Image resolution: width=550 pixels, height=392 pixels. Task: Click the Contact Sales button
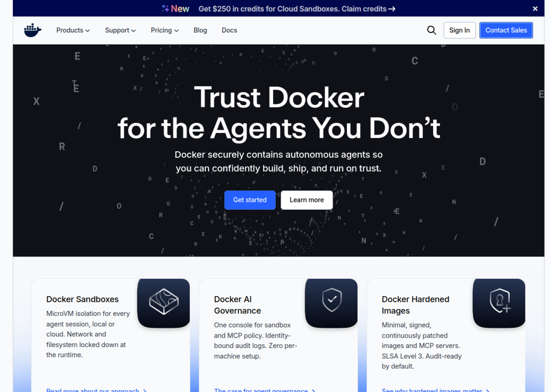click(x=506, y=30)
